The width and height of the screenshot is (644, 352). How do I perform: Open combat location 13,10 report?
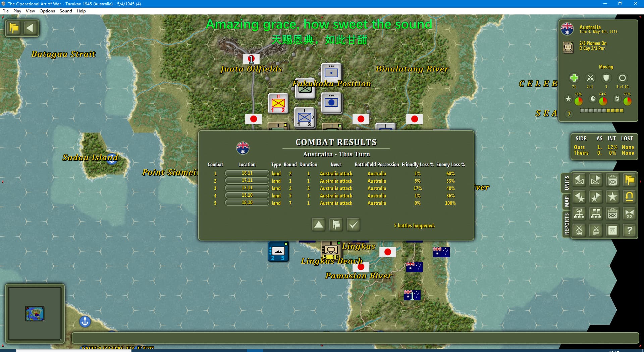pos(247,195)
